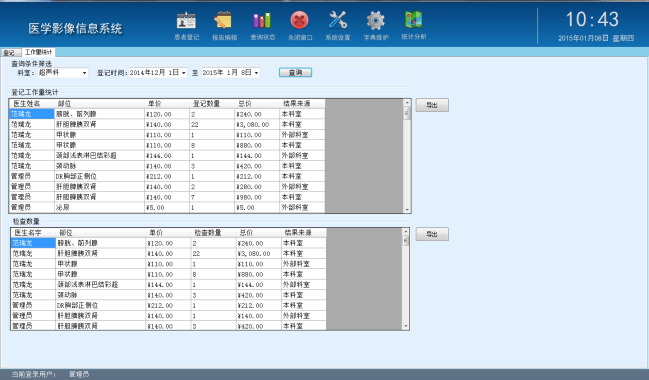Image resolution: width=649 pixels, height=380 pixels.
Task: Open the 字典维护 gear icon
Action: click(x=376, y=26)
